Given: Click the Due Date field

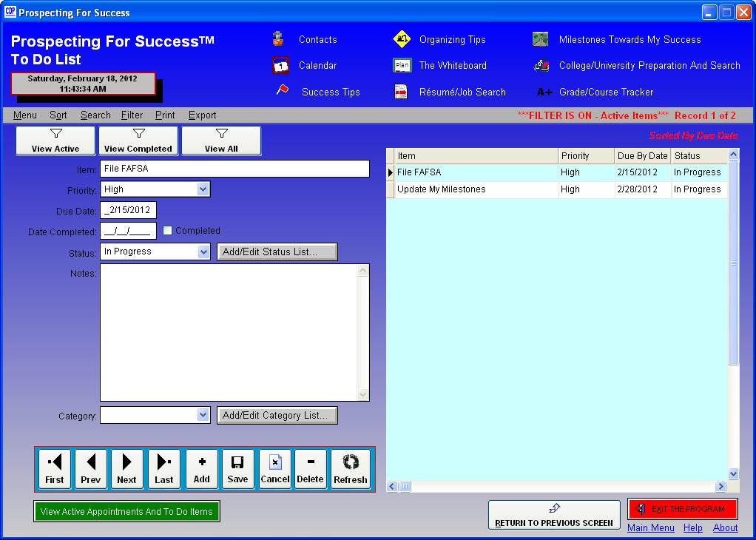Looking at the screenshot, I should pyautogui.click(x=128, y=210).
